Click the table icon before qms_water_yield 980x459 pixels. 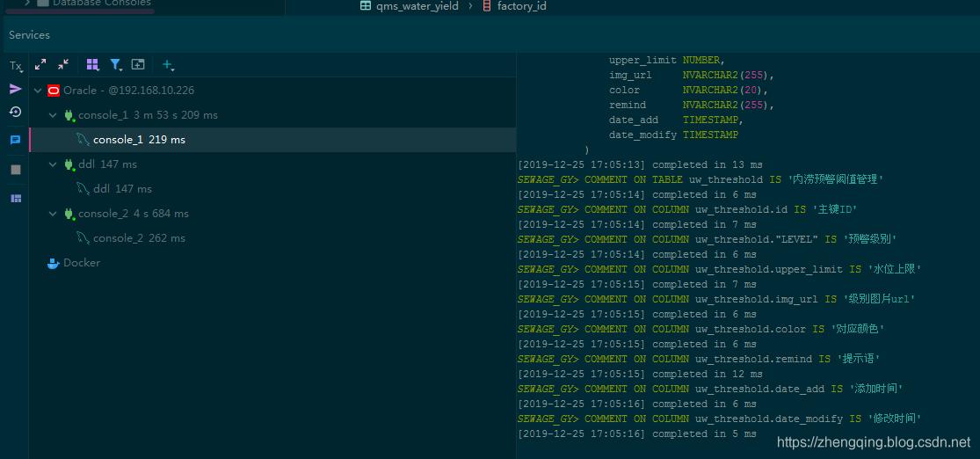(x=366, y=6)
